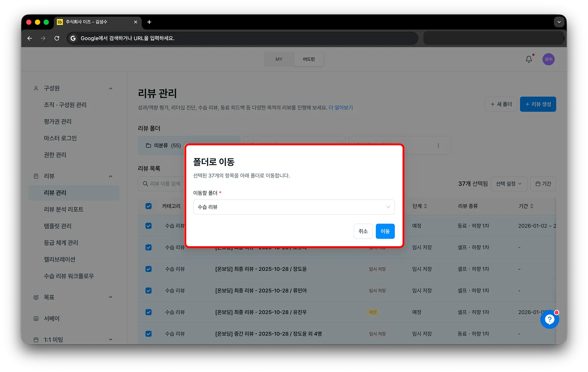Open the 선택 설정 dropdown
Viewport: 588px width, 372px height.
click(509, 184)
